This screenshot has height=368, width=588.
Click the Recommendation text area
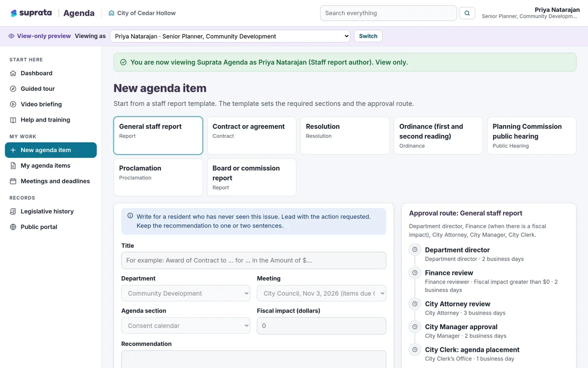pyautogui.click(x=254, y=359)
